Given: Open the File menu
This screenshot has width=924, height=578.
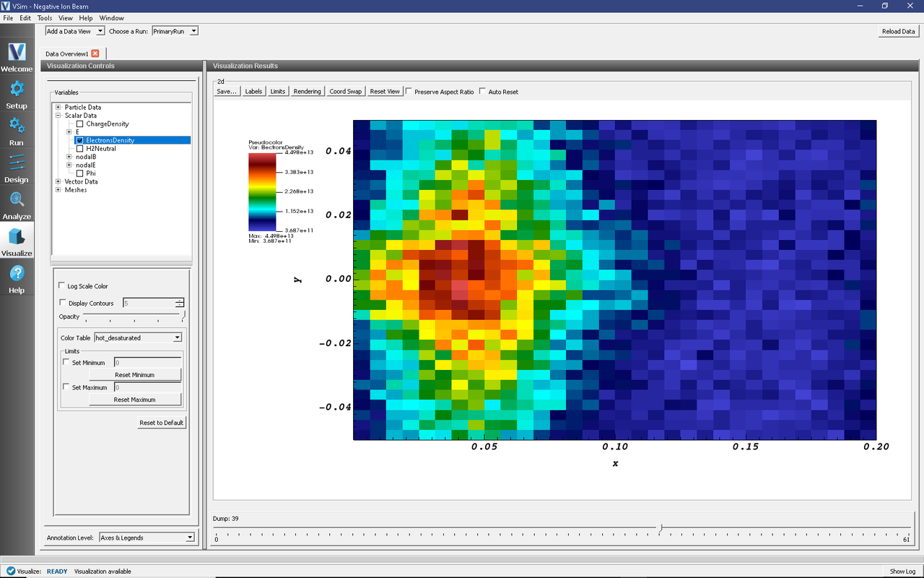Looking at the screenshot, I should pyautogui.click(x=8, y=18).
